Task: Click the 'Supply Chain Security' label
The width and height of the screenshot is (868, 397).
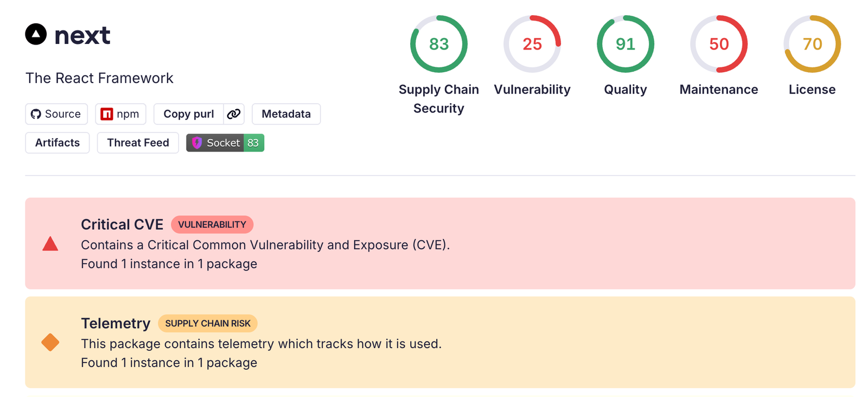Action: point(439,99)
